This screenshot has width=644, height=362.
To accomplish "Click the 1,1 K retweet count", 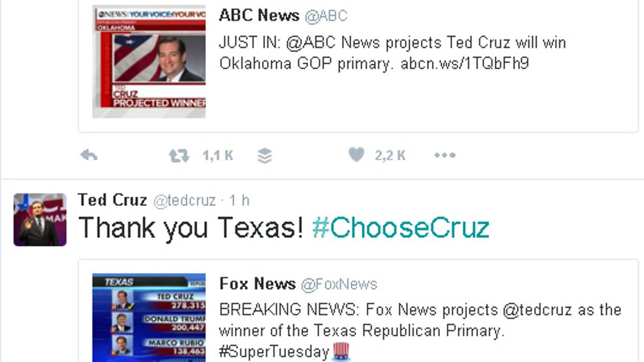I will click(217, 155).
